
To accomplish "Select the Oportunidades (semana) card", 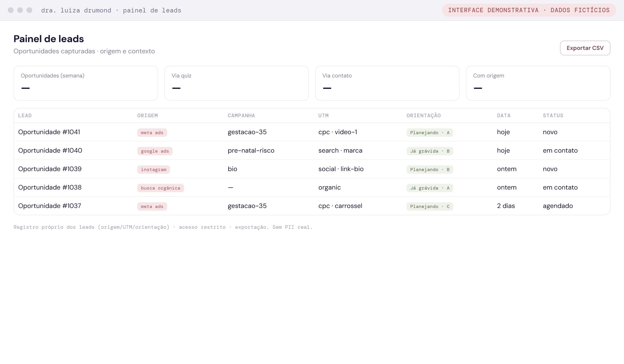I will pyautogui.click(x=86, y=83).
